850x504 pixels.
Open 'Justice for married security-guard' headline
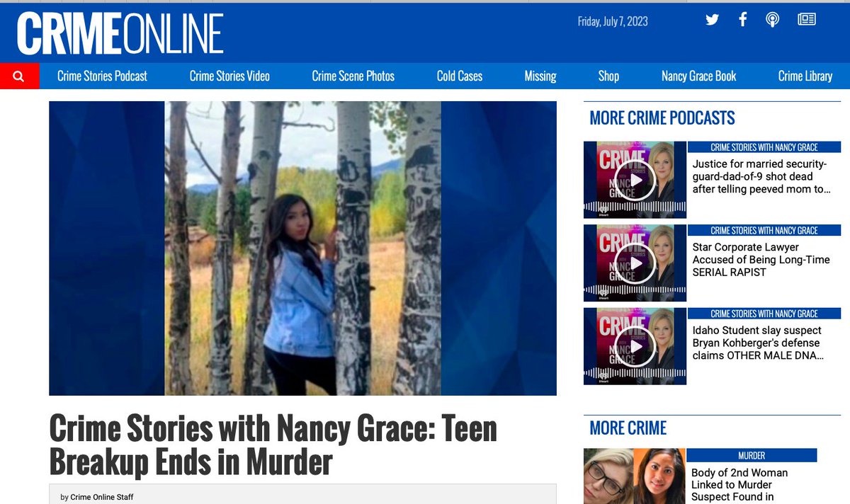click(761, 177)
